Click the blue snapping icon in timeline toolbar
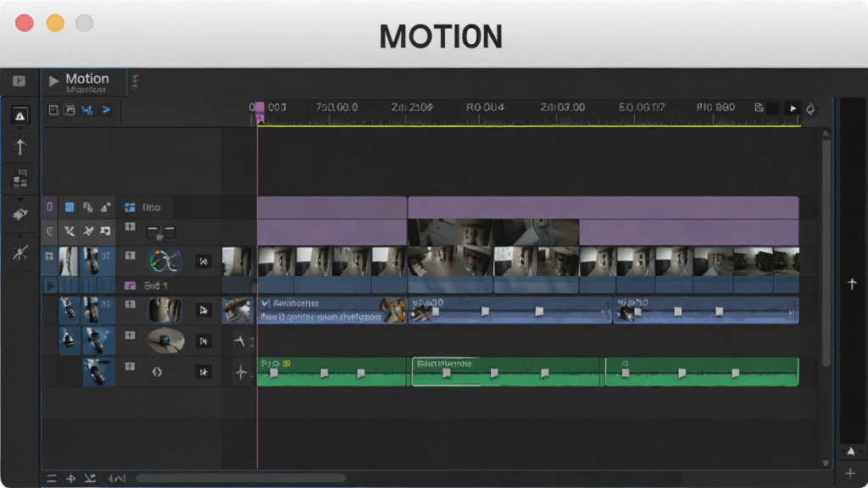Viewport: 868px width, 488px height. pyautogui.click(x=87, y=110)
